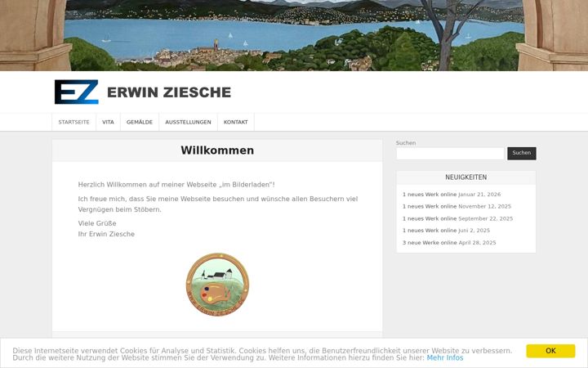Screen dimensions: 588x368
Task: Select the 'Viele Grüße' text line
Action: [97, 223]
